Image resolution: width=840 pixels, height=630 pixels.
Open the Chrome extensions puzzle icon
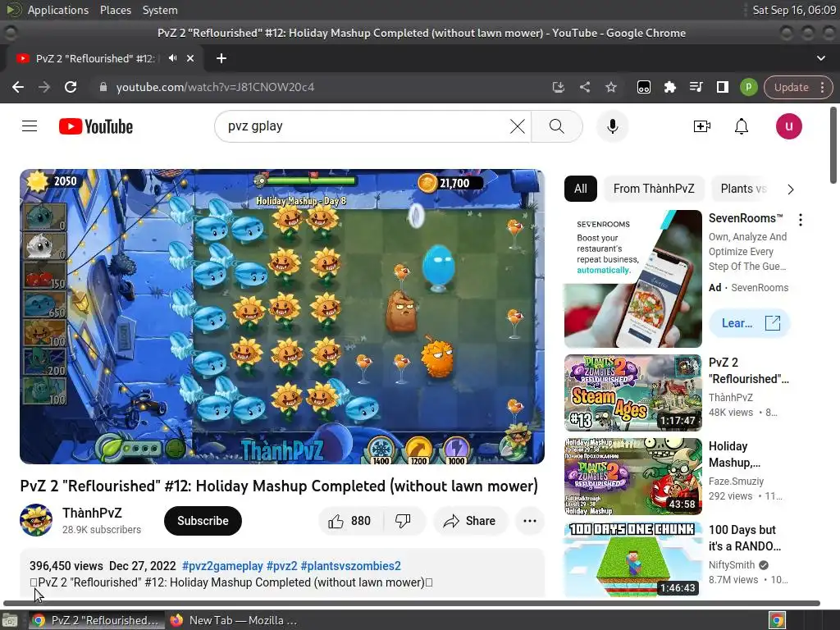click(669, 87)
